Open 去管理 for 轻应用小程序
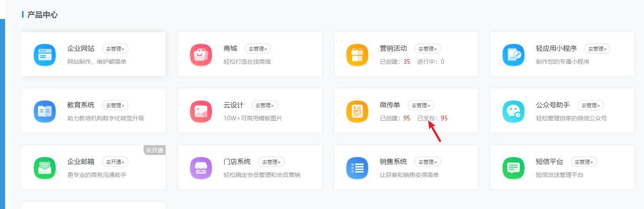The image size is (644, 209). tap(598, 49)
